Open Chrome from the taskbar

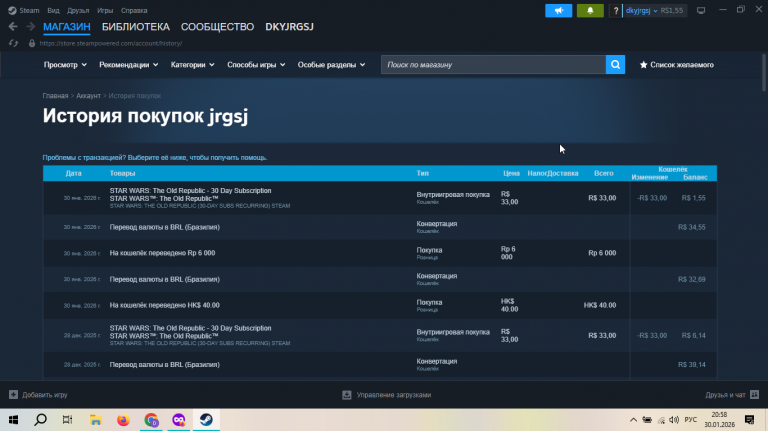151,420
